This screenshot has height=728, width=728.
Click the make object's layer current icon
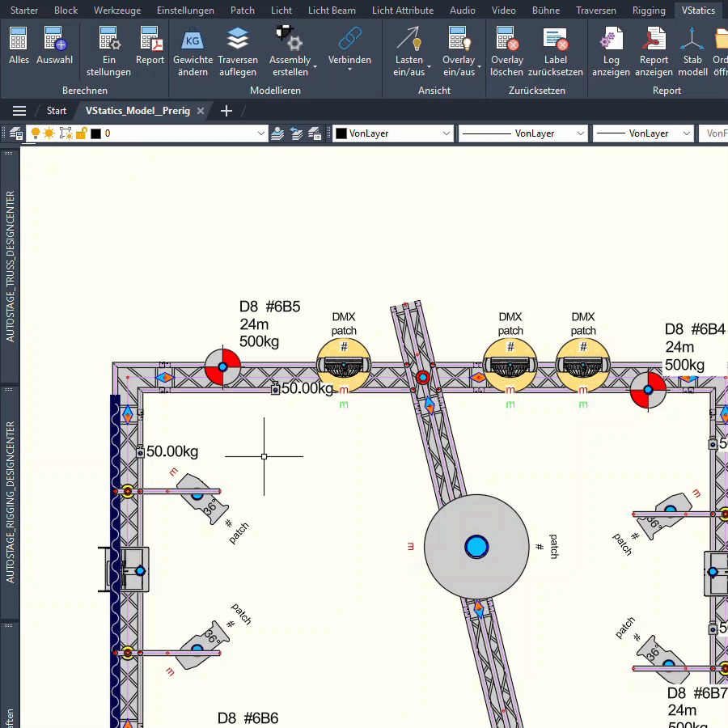coord(277,133)
